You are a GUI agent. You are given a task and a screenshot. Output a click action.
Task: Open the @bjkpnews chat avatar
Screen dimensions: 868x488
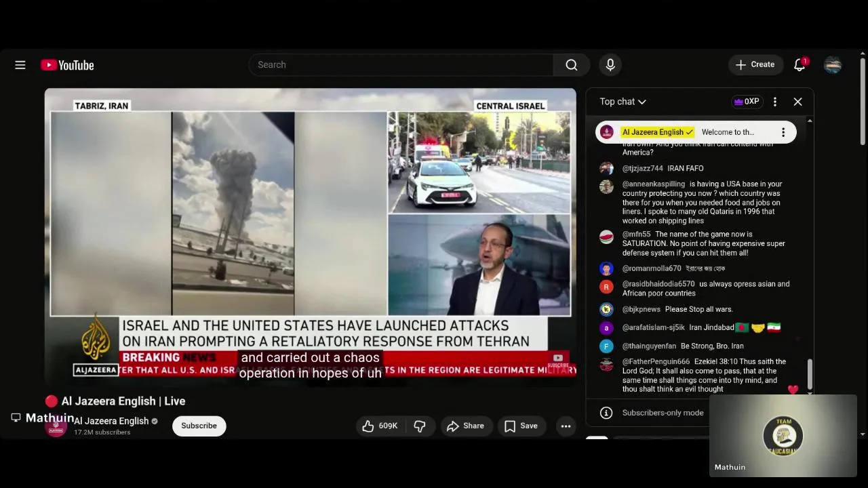(x=606, y=310)
